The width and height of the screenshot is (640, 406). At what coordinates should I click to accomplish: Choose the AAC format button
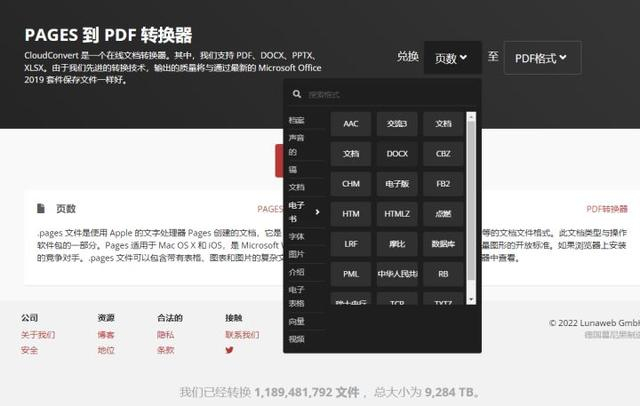point(351,124)
